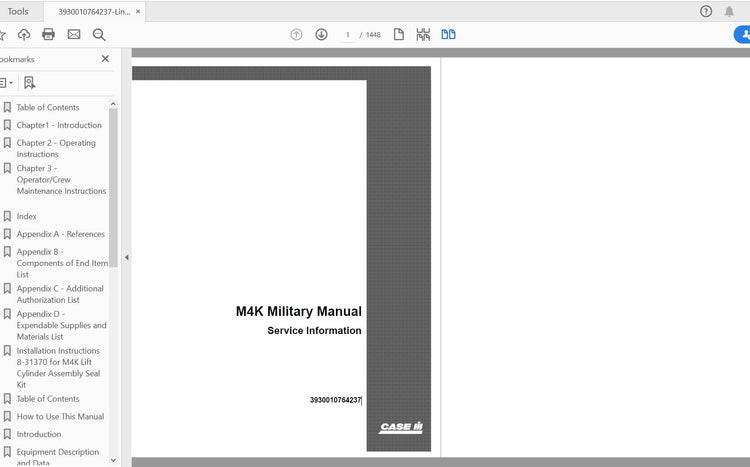Click the bookmarks panel scrollbar thumb

[113, 188]
